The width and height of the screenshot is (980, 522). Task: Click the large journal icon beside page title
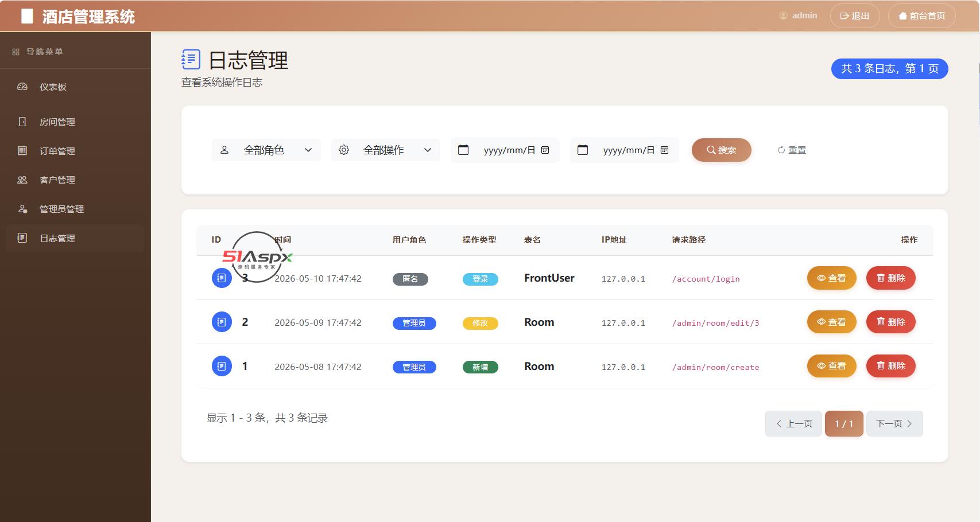point(191,59)
